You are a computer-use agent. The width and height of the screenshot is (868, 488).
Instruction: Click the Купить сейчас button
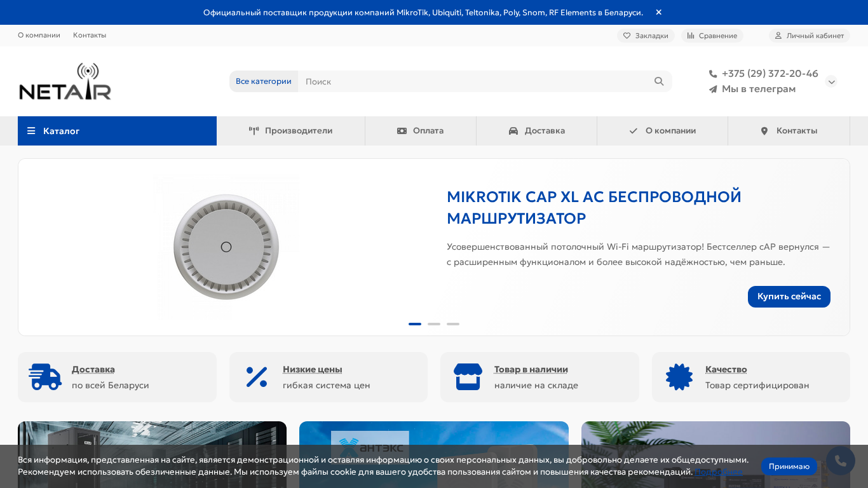(x=789, y=297)
